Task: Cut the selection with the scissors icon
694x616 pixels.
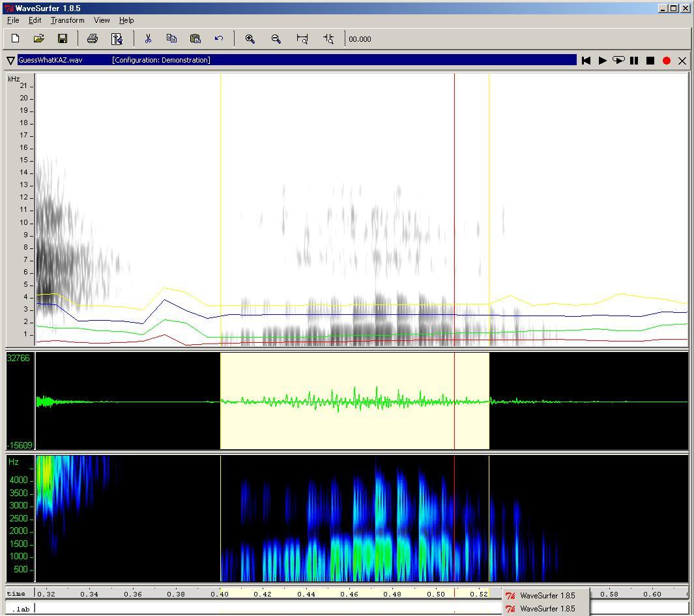Action: click(x=148, y=39)
